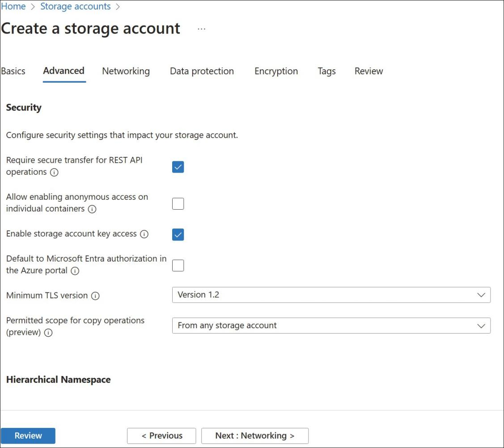The height and width of the screenshot is (448, 504).
Task: Check Default to Microsoft Entra authorization
Action: (x=178, y=265)
